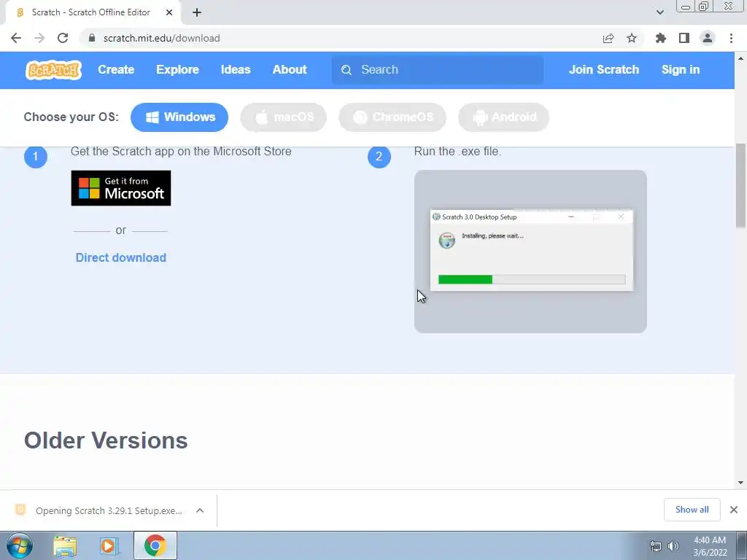Click the Chrome taskbar icon
The height and width of the screenshot is (560, 747).
(155, 545)
